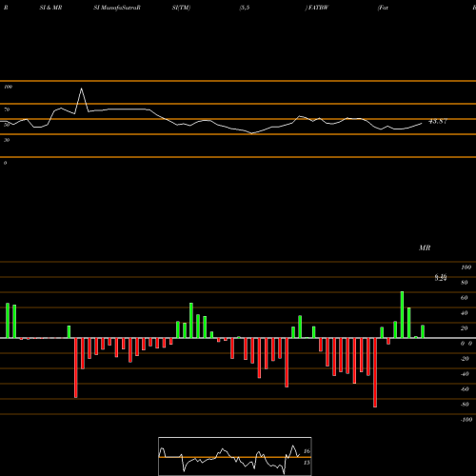Click the -100 label on MR axis

click(466, 420)
